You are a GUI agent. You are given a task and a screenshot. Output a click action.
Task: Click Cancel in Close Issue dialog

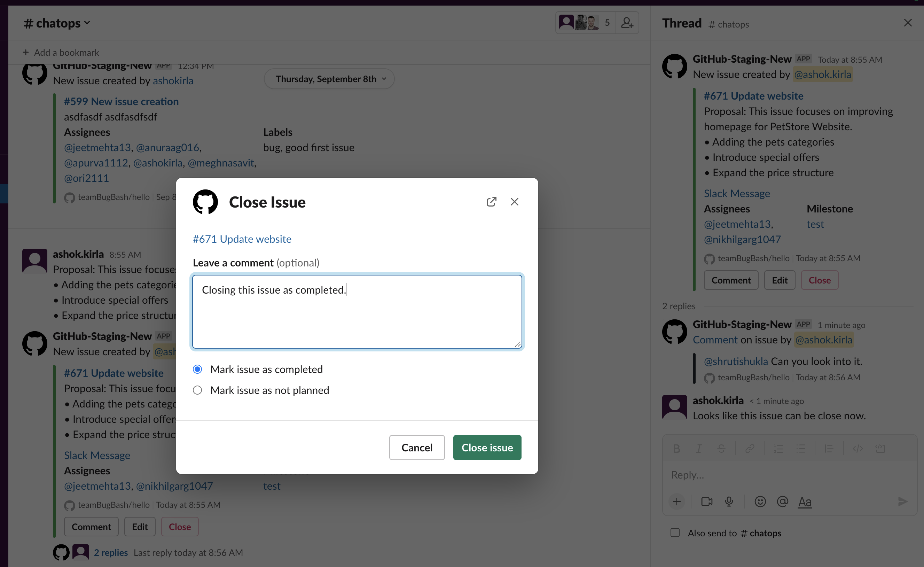click(417, 447)
